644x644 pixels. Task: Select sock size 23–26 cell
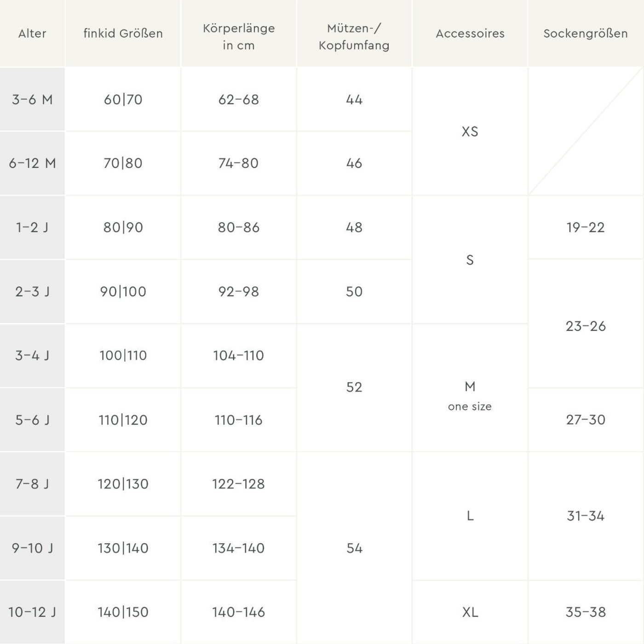pyautogui.click(x=586, y=326)
